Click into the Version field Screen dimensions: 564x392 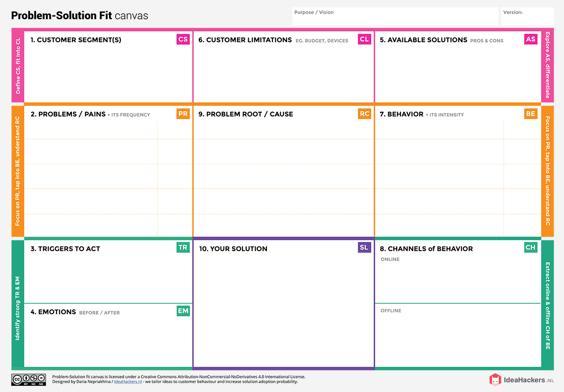click(527, 16)
